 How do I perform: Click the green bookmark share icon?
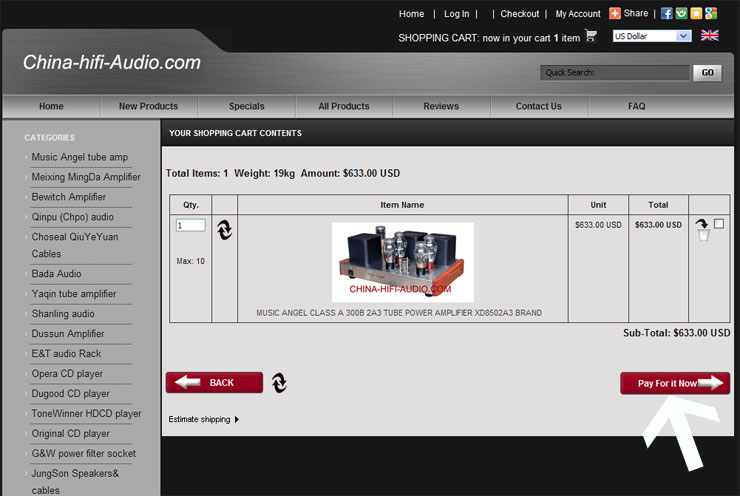click(x=681, y=13)
